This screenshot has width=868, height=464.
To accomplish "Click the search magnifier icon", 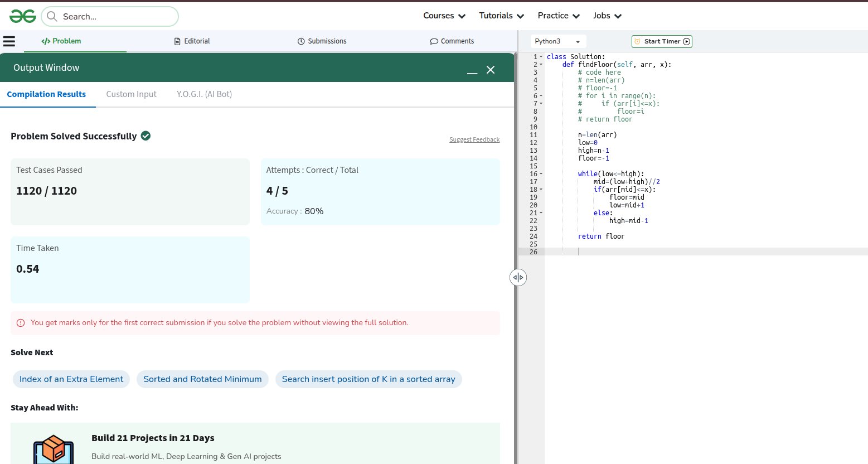I will point(52,16).
